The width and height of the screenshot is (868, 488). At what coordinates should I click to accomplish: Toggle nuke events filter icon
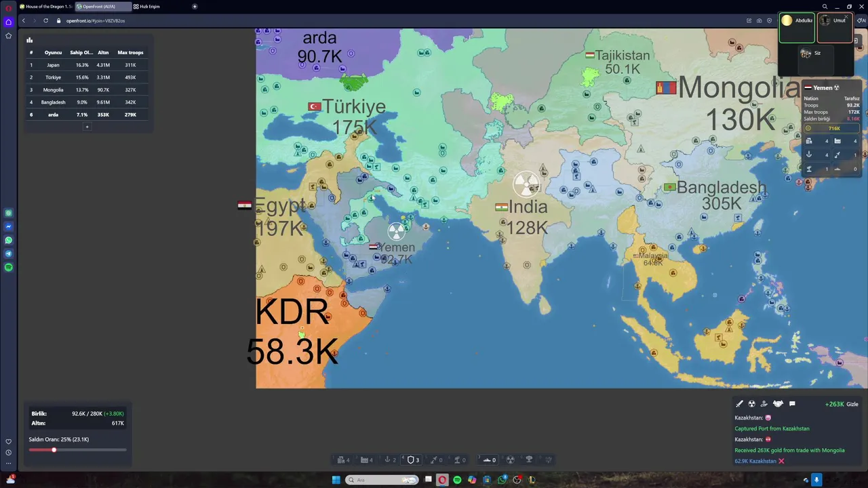pos(751,404)
